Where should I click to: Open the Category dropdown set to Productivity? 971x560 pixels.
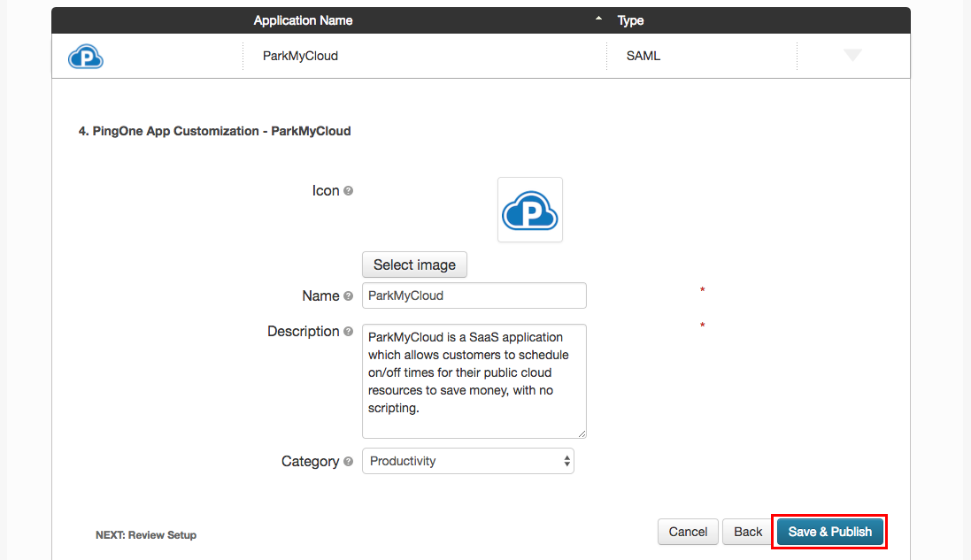(x=468, y=461)
